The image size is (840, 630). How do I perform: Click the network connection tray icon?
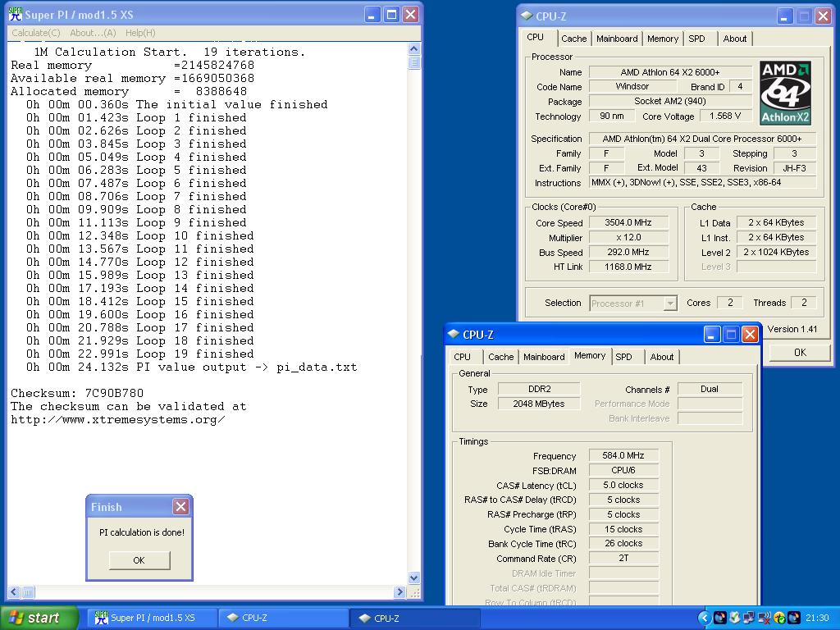[749, 618]
